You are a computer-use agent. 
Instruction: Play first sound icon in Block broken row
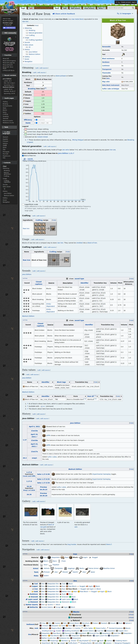[x=24, y=290]
